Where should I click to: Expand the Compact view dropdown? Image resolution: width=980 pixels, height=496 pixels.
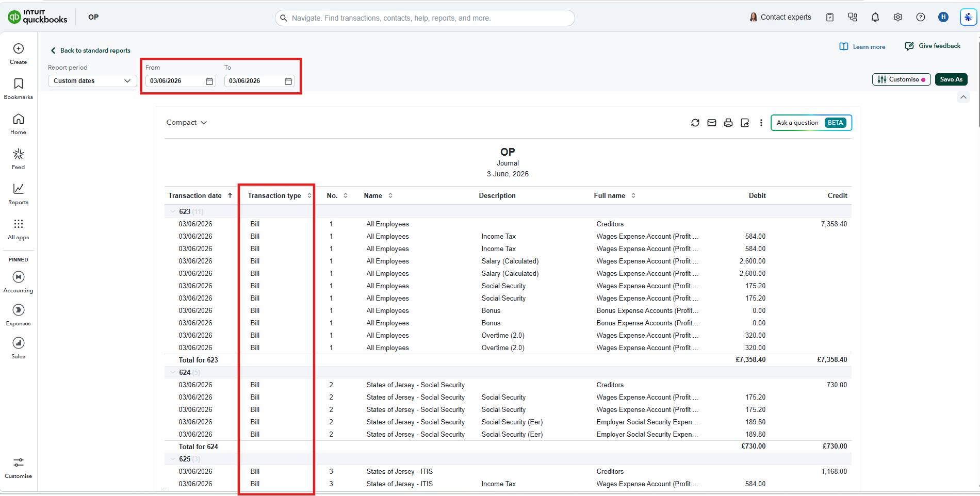(x=187, y=123)
